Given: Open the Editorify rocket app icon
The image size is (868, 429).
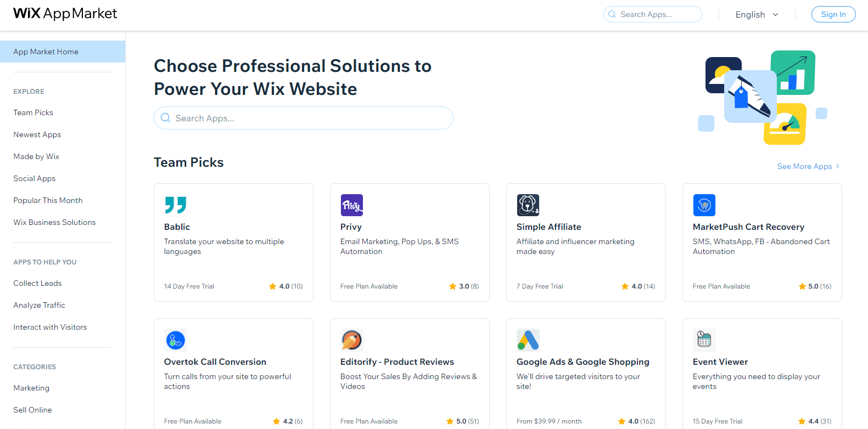Looking at the screenshot, I should pos(352,340).
